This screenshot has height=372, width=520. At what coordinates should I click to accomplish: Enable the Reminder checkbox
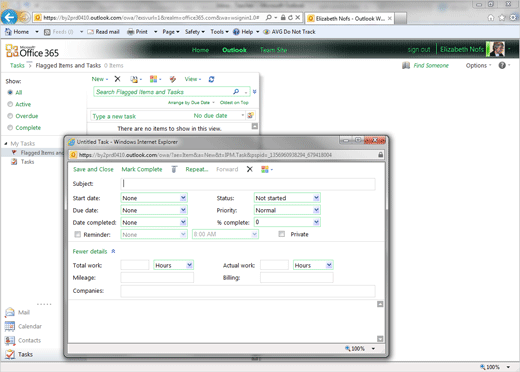pyautogui.click(x=77, y=235)
